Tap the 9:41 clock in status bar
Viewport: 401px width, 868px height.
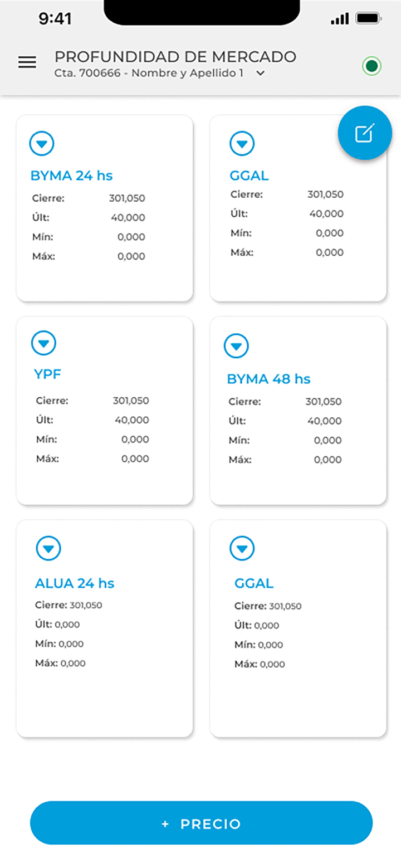click(55, 19)
